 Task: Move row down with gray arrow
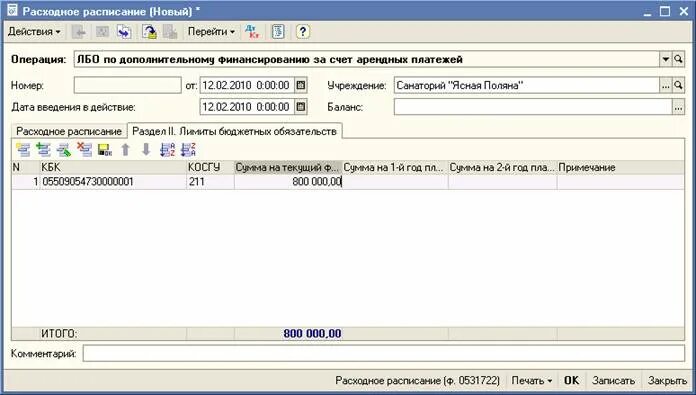[x=146, y=150]
